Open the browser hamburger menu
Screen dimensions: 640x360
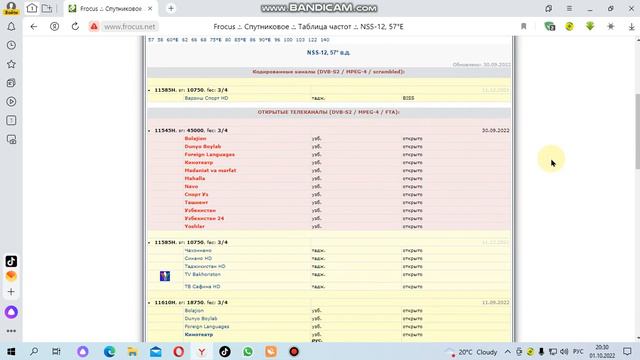pyautogui.click(x=569, y=9)
